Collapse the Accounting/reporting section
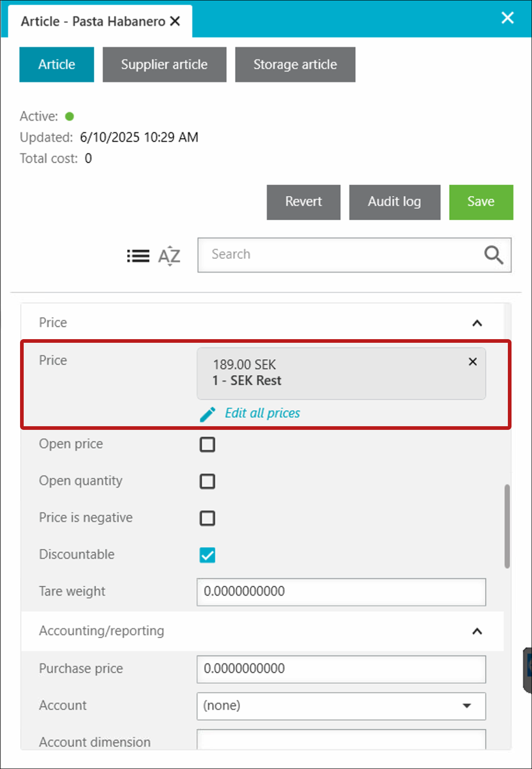Image resolution: width=532 pixels, height=769 pixels. pos(477,631)
